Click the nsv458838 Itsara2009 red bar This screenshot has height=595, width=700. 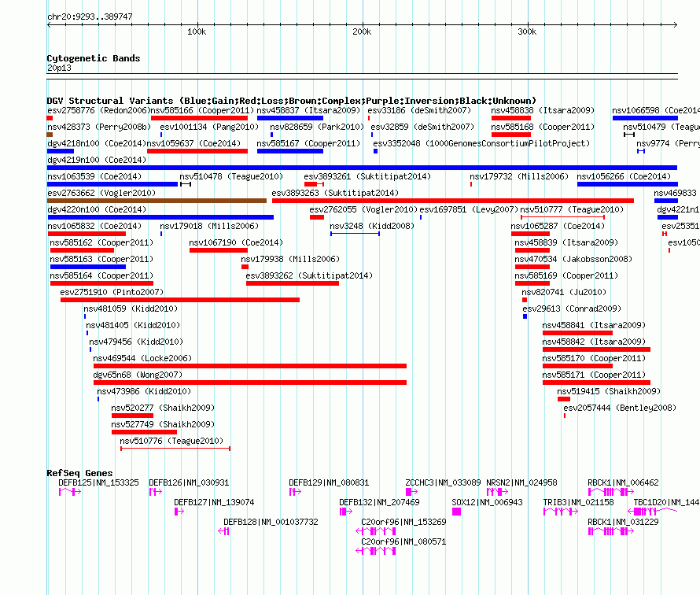pos(511,118)
